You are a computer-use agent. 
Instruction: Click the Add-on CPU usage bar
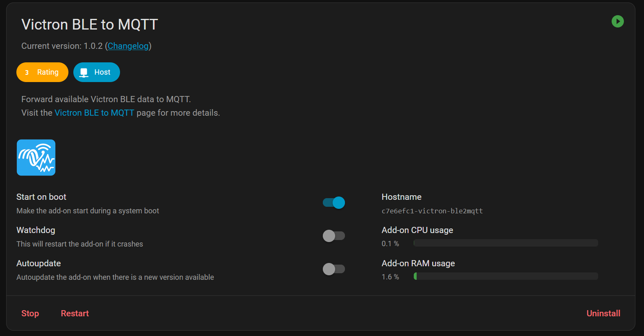pyautogui.click(x=506, y=243)
